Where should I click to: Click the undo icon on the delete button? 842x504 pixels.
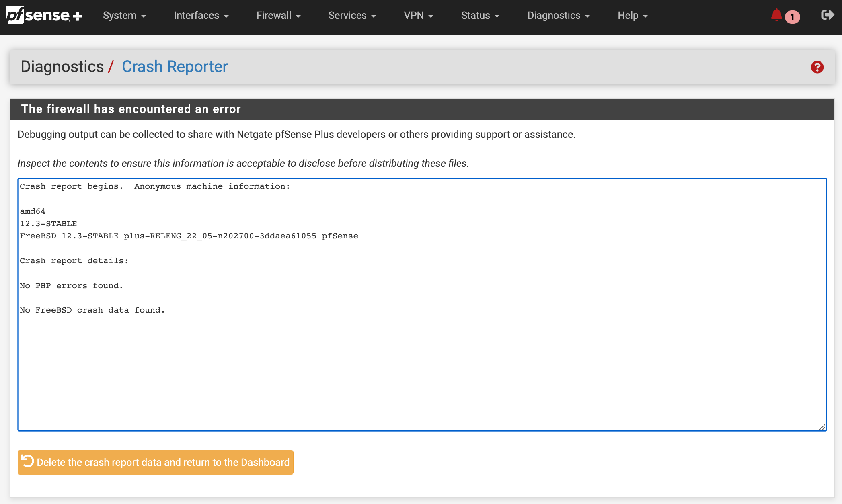(27, 462)
